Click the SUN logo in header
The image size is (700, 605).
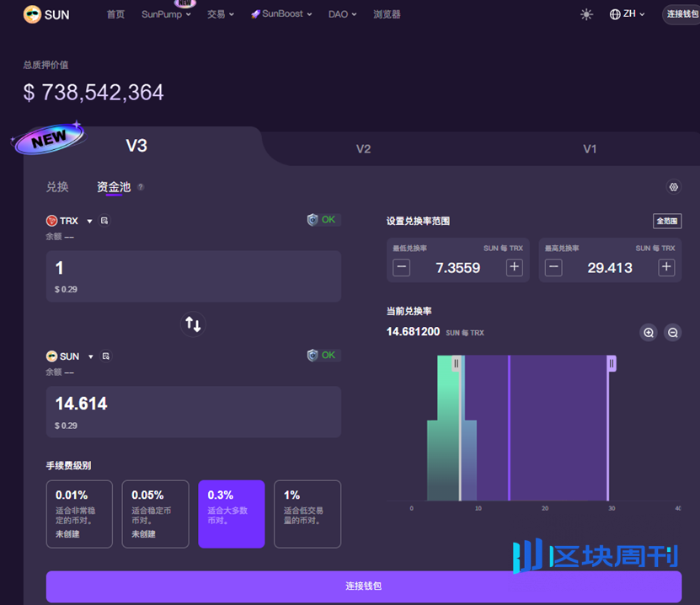[46, 14]
